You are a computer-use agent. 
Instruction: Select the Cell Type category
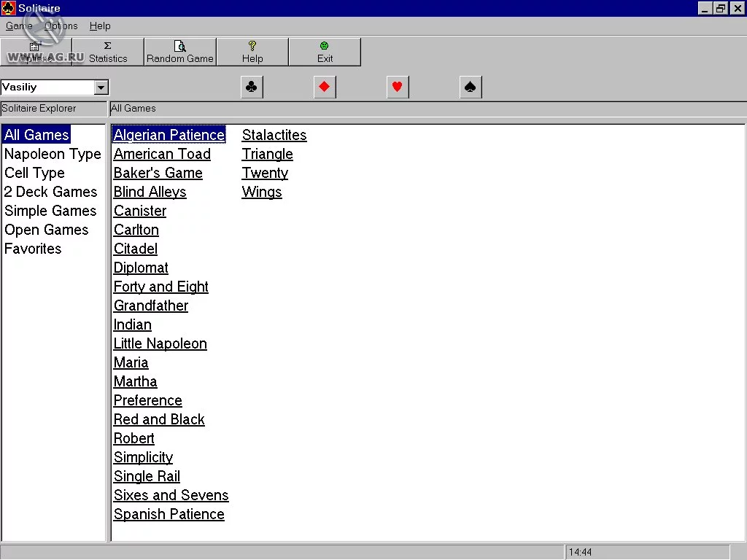(34, 173)
